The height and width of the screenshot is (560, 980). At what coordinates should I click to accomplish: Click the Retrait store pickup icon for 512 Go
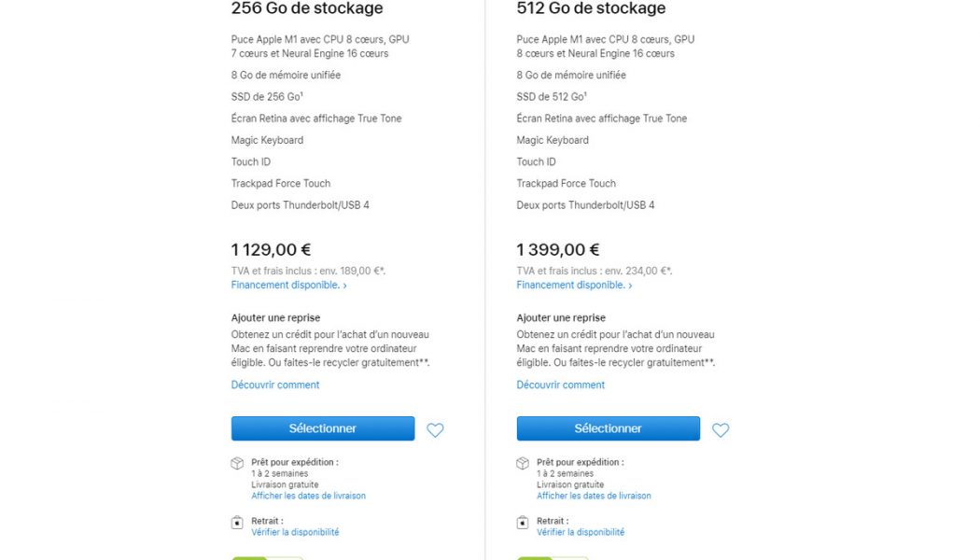coord(523,523)
